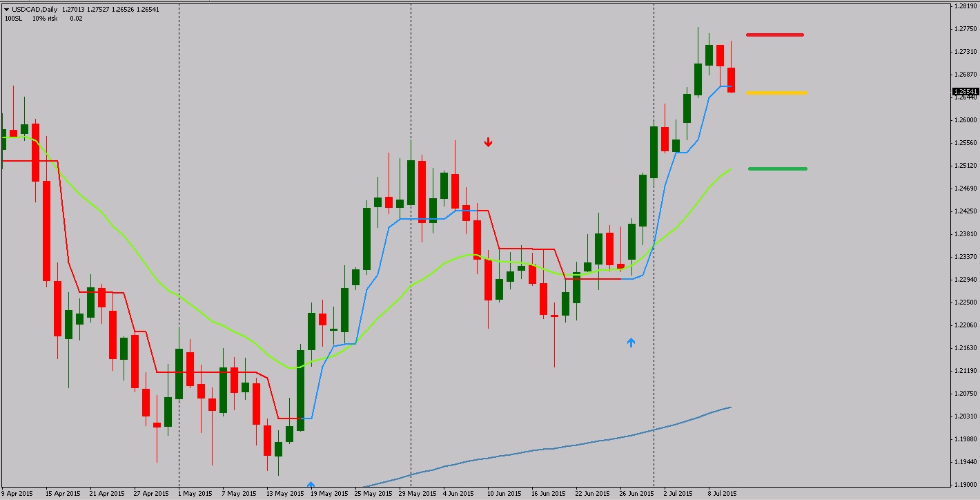Click the 1.24690 price axis label
This screenshot has width=980, height=500.
[x=966, y=189]
